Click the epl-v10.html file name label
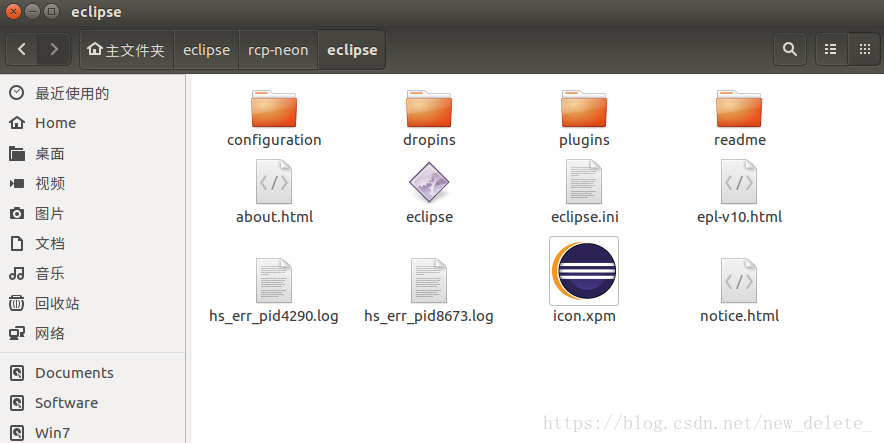 coord(739,217)
